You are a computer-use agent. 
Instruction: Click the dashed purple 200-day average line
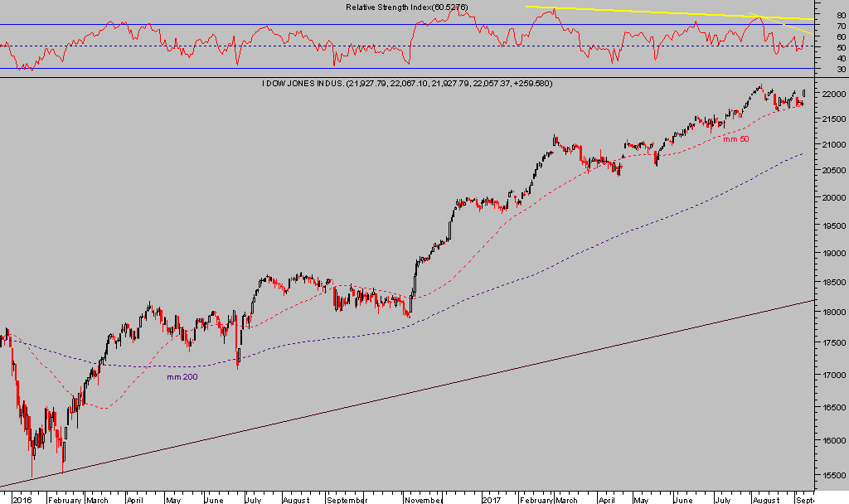click(580, 250)
